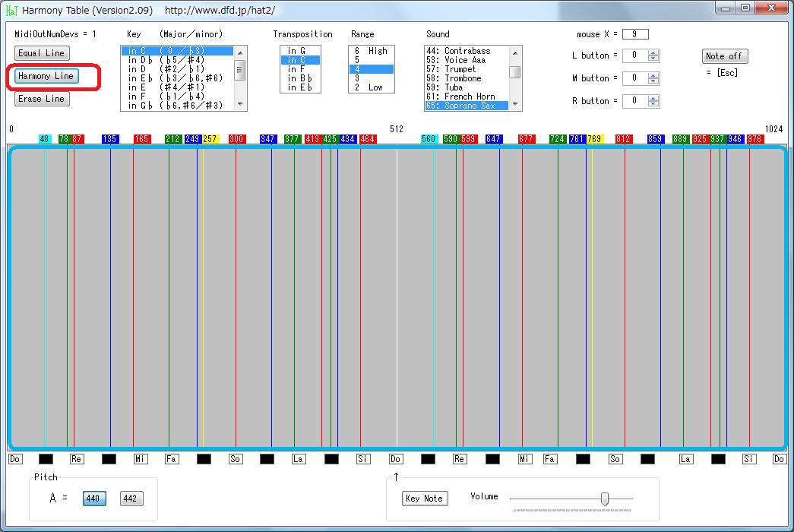Click the cyan 48 line marker
794x532 pixels.
(45, 139)
